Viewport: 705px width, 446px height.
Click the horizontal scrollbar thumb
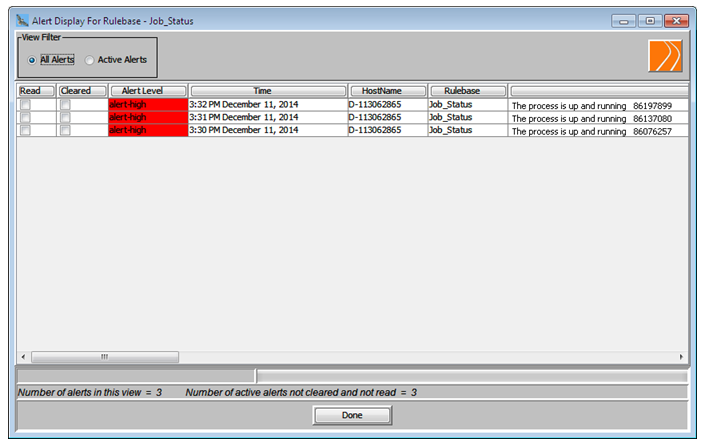(105, 357)
